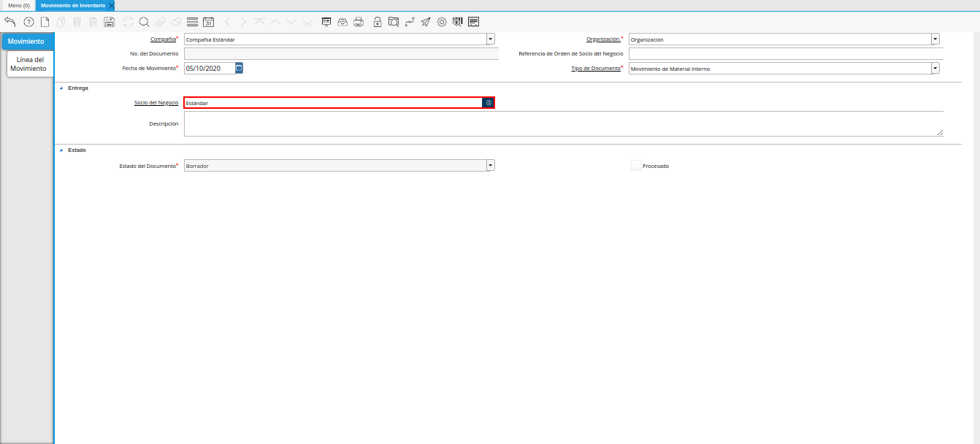980x444 pixels.
Task: Close the Movimiento de Inventario tab
Action: point(112,5)
